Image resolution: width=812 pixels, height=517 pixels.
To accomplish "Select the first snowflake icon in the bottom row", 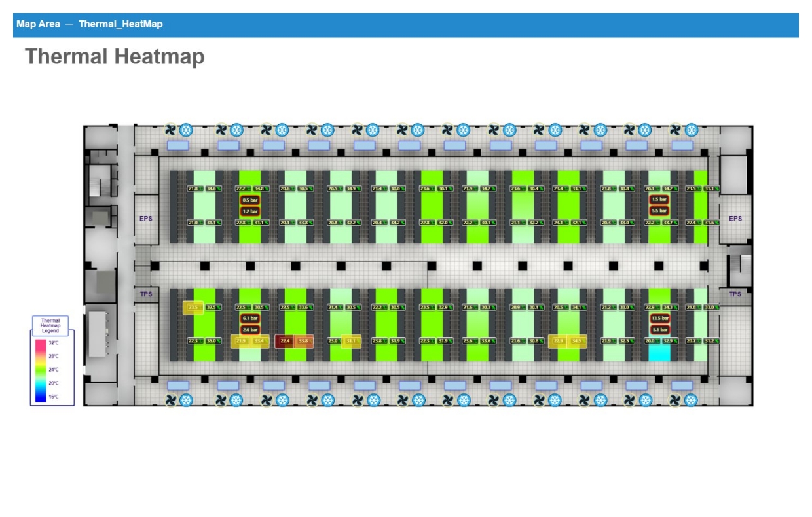I will (x=186, y=400).
